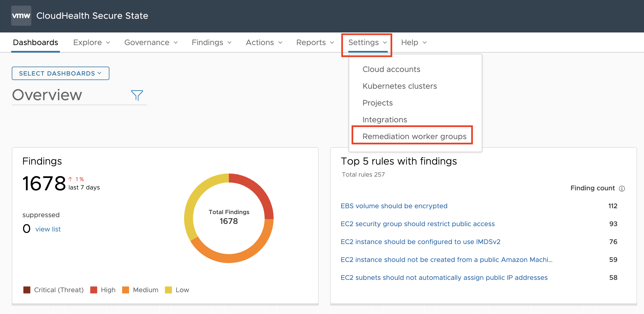Open the Overview filter funnel icon
644x314 pixels.
[x=137, y=95]
